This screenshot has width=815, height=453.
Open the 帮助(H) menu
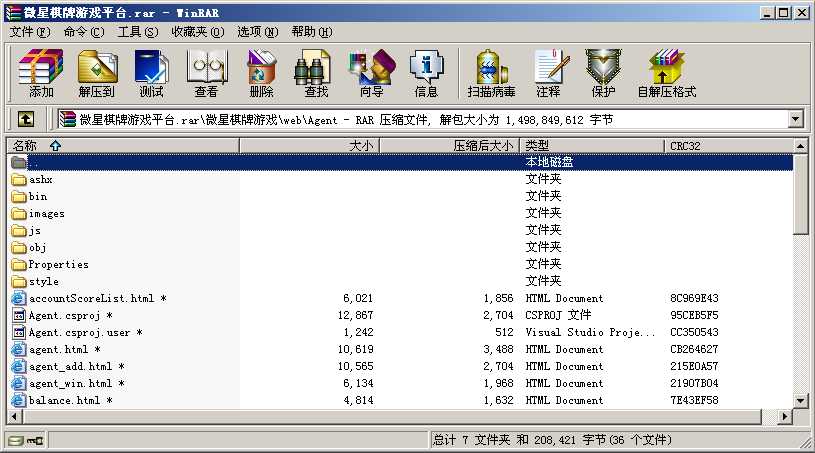(x=312, y=32)
